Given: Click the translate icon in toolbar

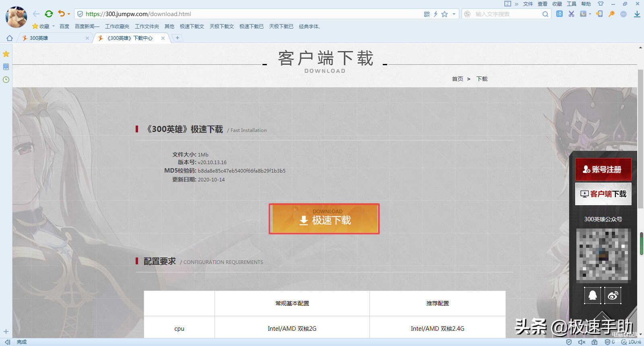Looking at the screenshot, I should point(559,14).
